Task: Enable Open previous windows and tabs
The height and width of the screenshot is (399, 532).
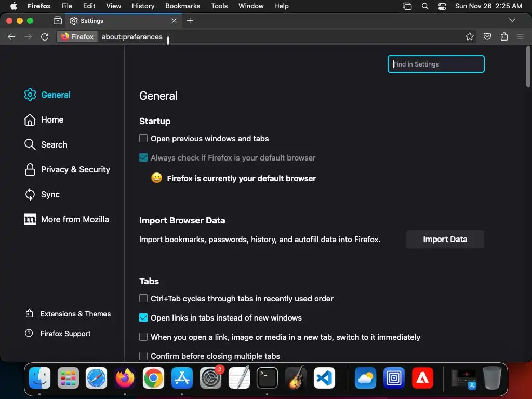Action: (143, 138)
